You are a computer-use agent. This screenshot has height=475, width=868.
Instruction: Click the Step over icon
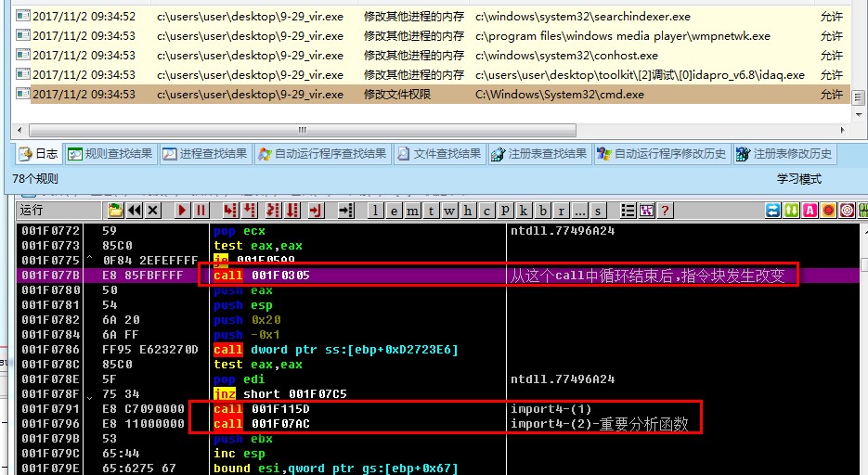click(251, 211)
